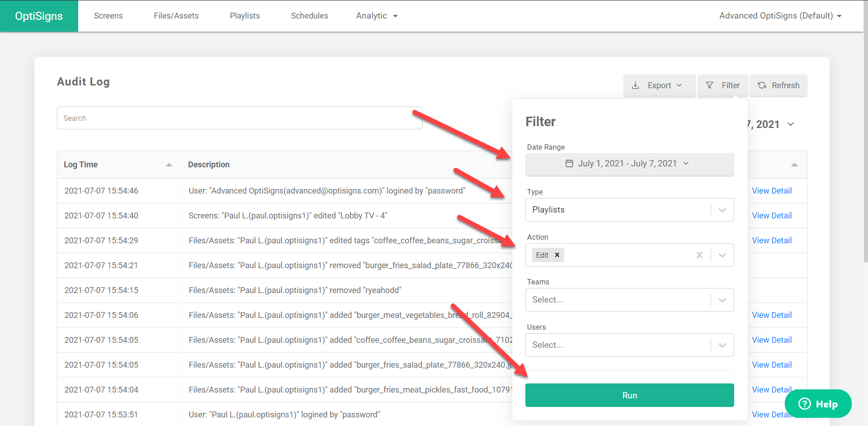The height and width of the screenshot is (426, 868).
Task: Open the Playlists menu item
Action: coord(245,16)
